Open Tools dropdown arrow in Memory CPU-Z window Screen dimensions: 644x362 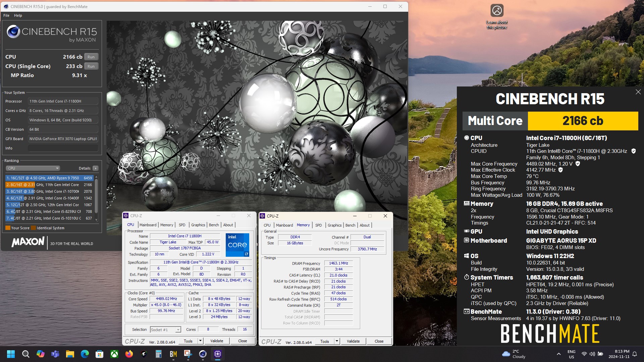click(337, 341)
